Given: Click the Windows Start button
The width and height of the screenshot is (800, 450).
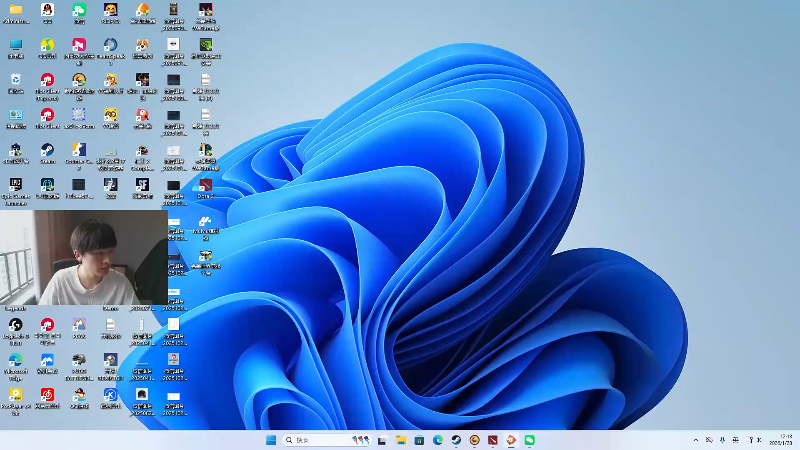Looking at the screenshot, I should coord(271,440).
